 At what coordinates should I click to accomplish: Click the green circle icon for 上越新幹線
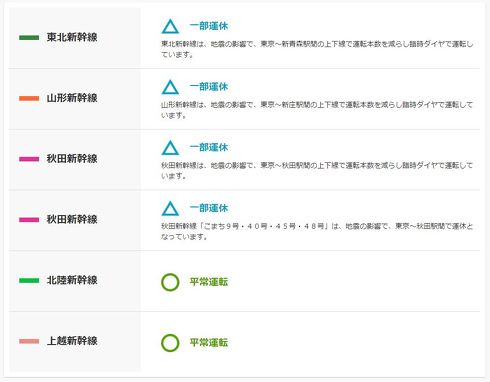(170, 343)
